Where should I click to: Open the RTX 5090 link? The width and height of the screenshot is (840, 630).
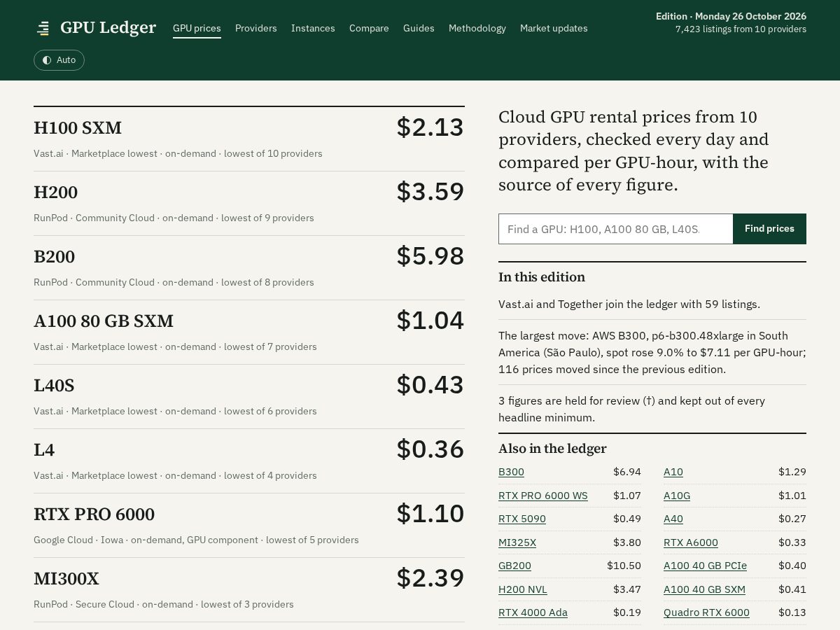[x=522, y=519]
